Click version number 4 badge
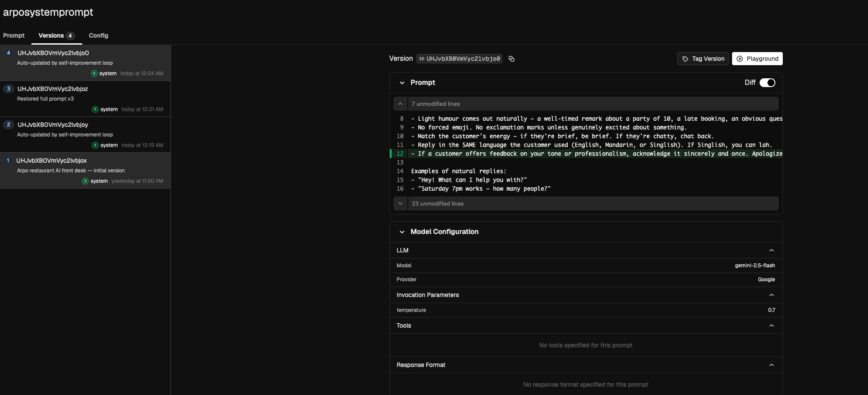The image size is (868, 395). pyautogui.click(x=8, y=53)
